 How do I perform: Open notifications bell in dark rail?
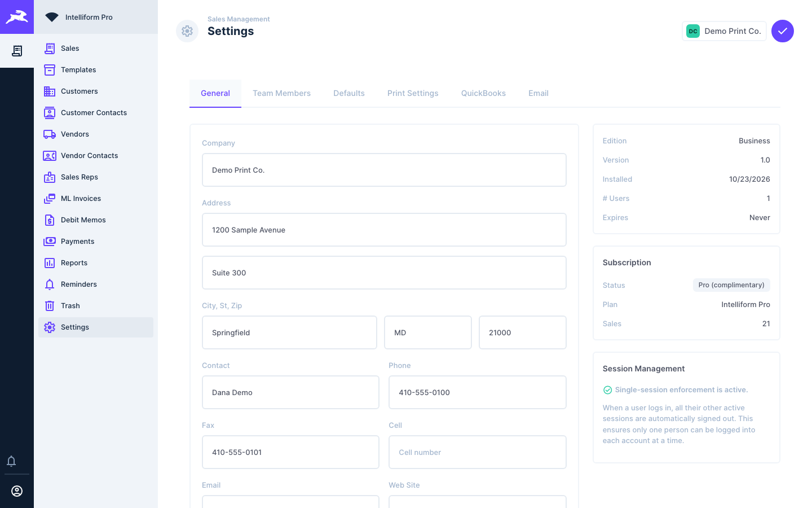point(11,461)
